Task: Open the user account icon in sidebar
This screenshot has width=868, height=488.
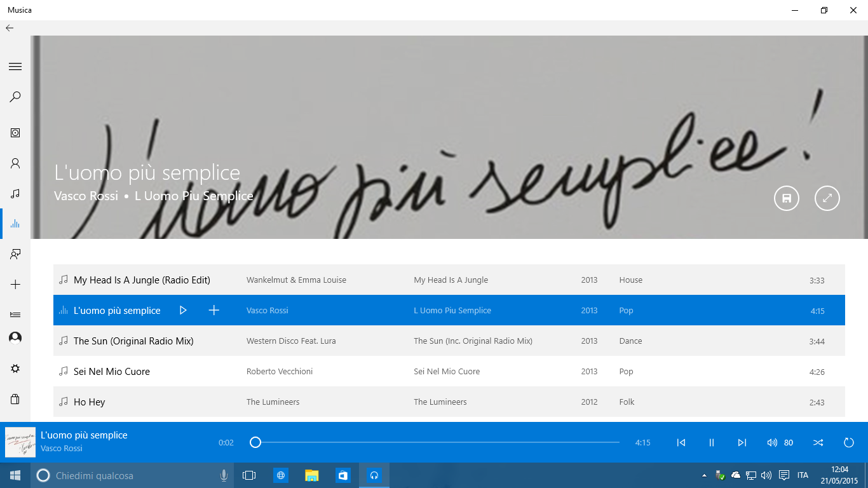Action: pos(15,337)
